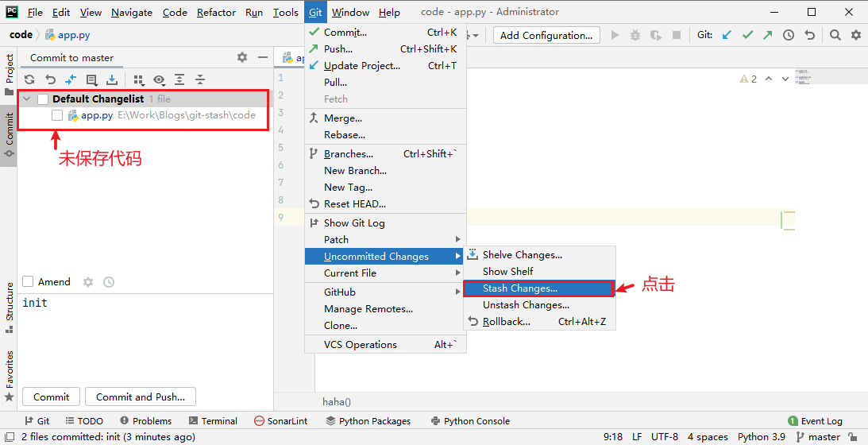This screenshot has height=445, width=868.
Task: Tick the app.py file checkbox
Action: tap(57, 115)
